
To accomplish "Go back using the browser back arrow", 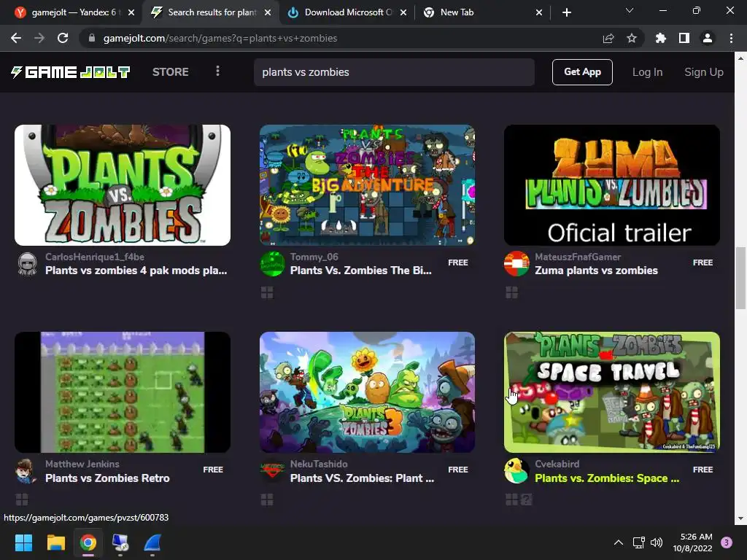I will pyautogui.click(x=16, y=38).
